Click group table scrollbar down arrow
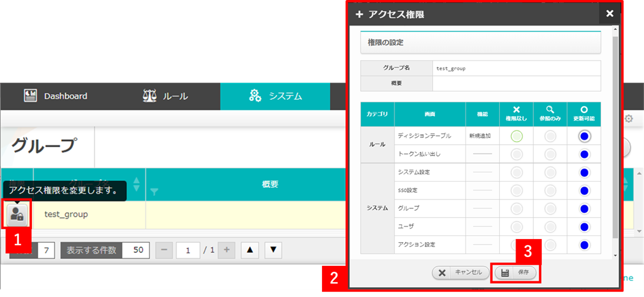Screen dimensions: 644x297 click(x=639, y=231)
